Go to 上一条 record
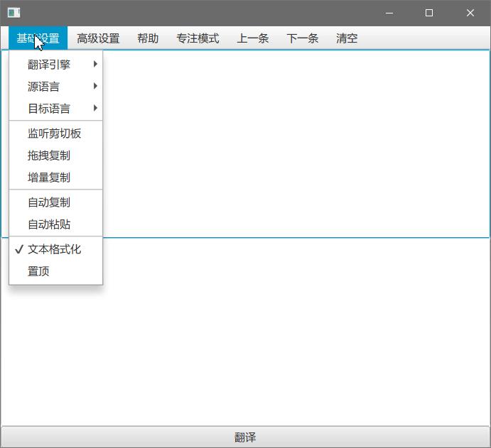The image size is (491, 448). tap(253, 38)
